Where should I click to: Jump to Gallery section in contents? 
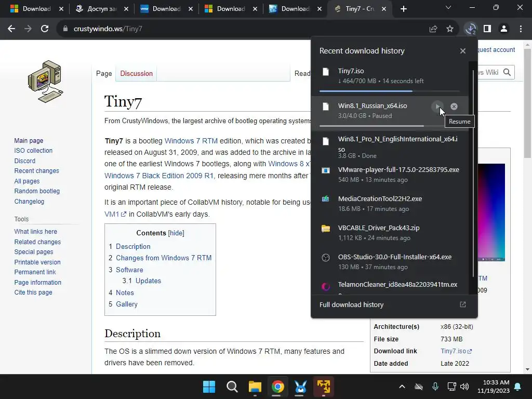tap(127, 304)
